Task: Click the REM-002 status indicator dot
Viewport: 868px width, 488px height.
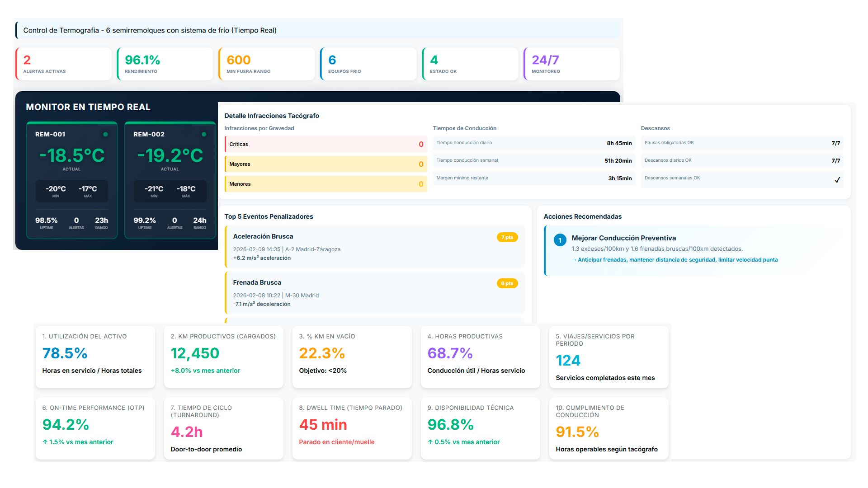Action: click(204, 134)
